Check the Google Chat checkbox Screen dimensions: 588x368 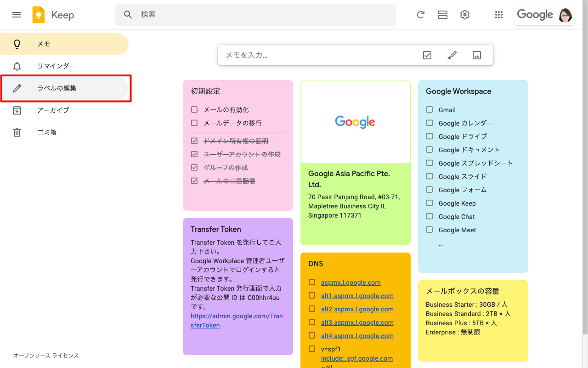pos(430,216)
